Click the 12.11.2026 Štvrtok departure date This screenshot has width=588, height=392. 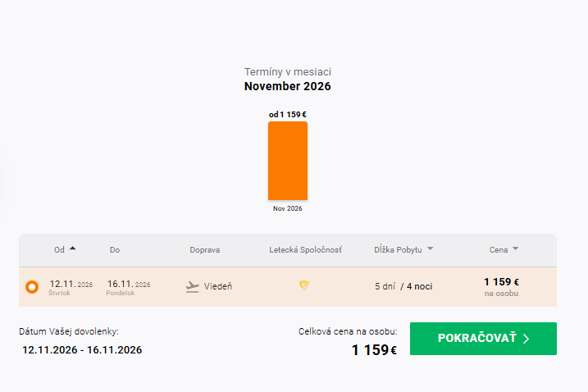[x=71, y=288]
